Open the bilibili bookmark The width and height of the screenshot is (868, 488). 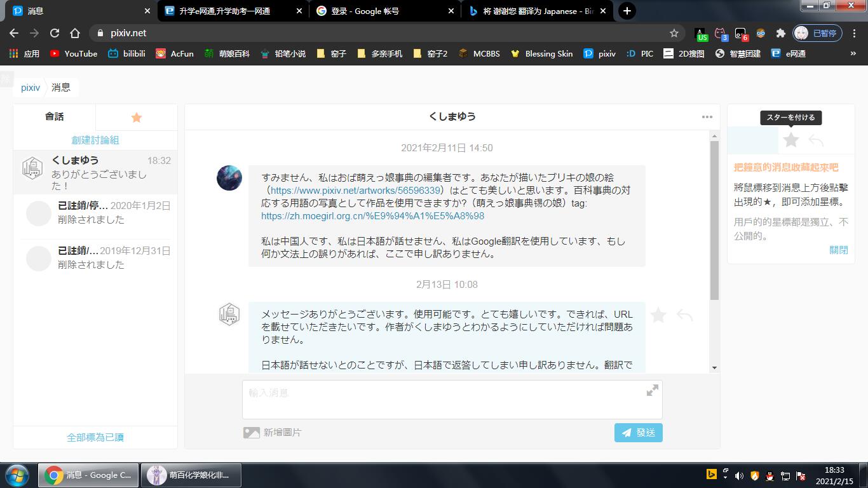click(126, 54)
